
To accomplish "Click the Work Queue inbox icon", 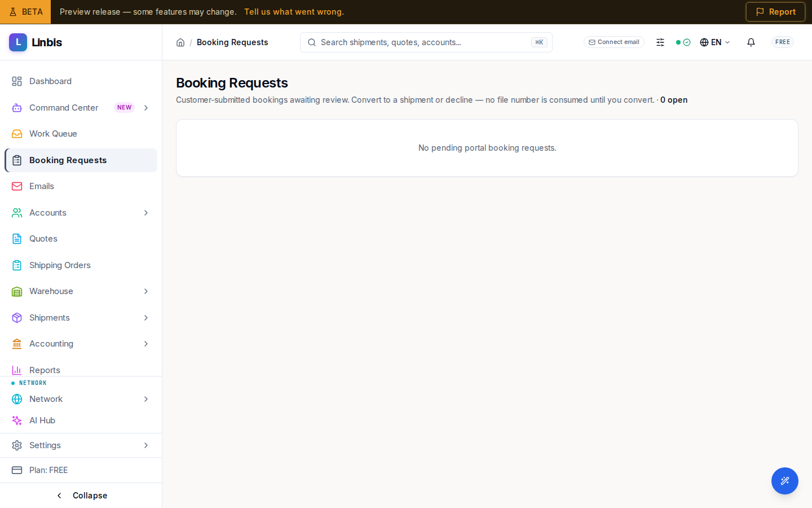I will 17,134.
